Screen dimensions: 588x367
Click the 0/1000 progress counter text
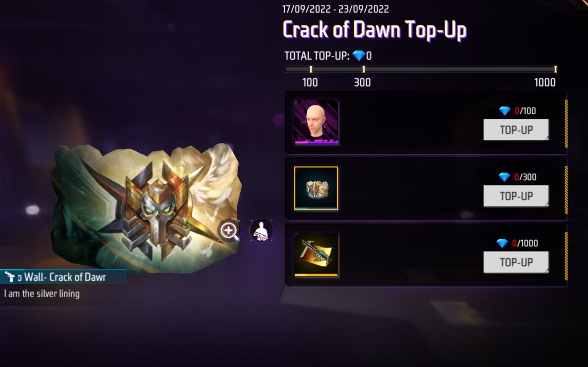[525, 243]
